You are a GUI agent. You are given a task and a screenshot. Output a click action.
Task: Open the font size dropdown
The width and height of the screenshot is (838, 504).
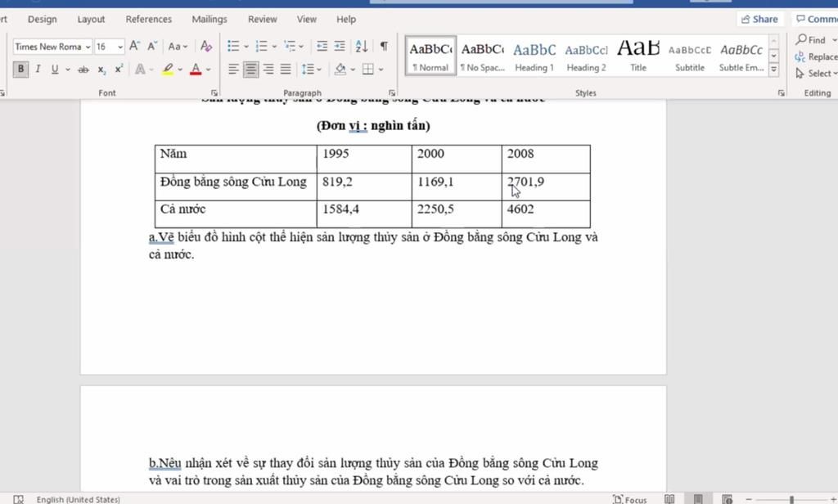coord(120,47)
